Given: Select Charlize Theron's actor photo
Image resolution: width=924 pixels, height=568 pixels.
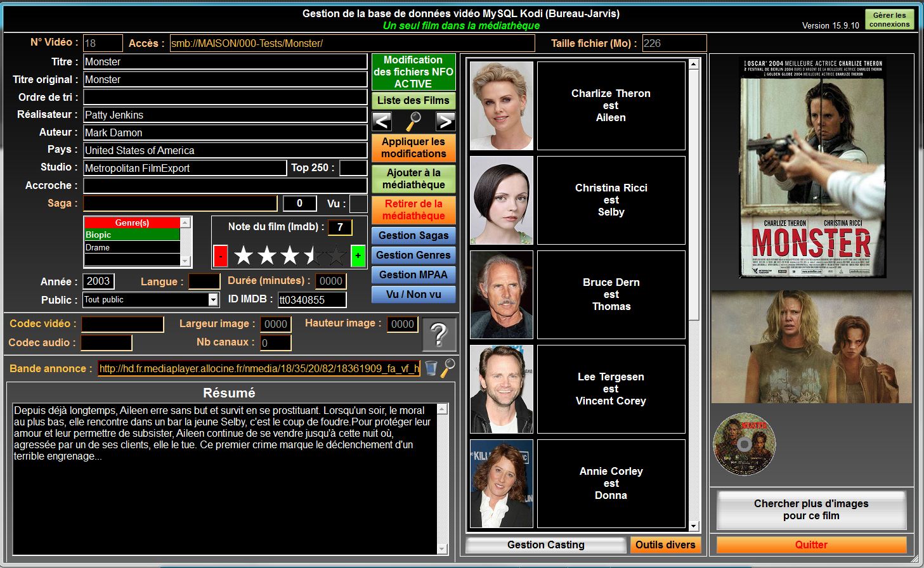Looking at the screenshot, I should click(x=502, y=106).
